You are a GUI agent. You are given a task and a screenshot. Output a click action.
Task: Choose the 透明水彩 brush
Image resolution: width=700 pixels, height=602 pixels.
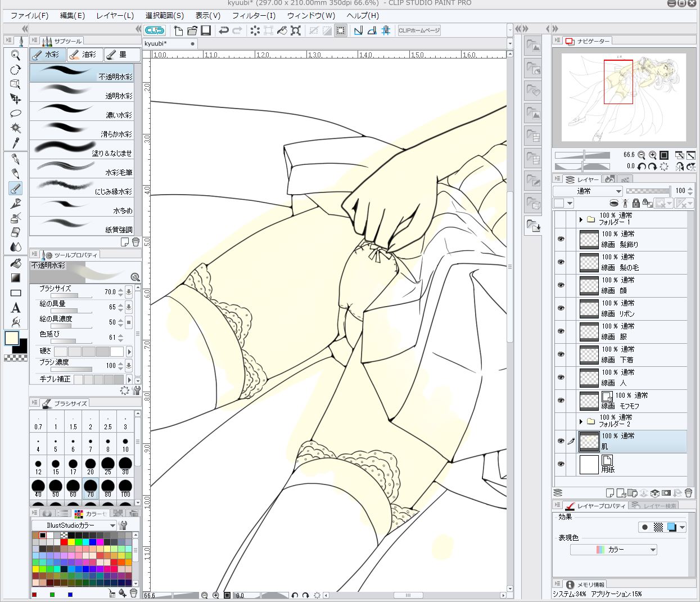coord(82,92)
